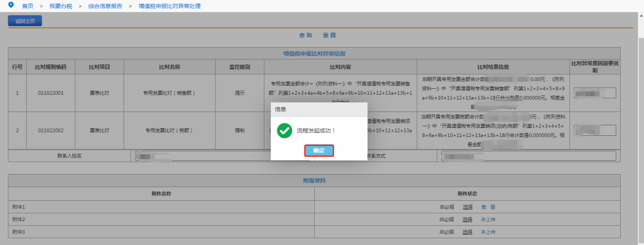Click the 联系方式 input field
Screen dimensions: 644x245
[x=528, y=156]
